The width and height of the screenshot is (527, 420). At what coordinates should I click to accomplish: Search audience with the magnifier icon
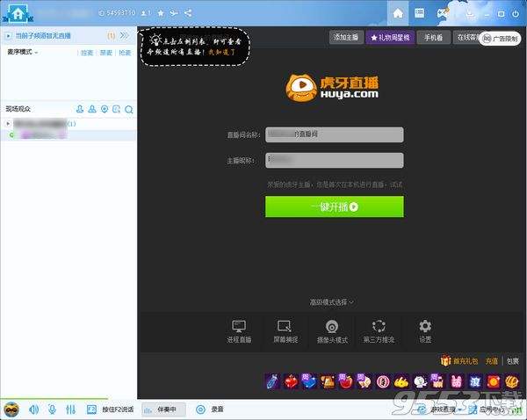(129, 109)
